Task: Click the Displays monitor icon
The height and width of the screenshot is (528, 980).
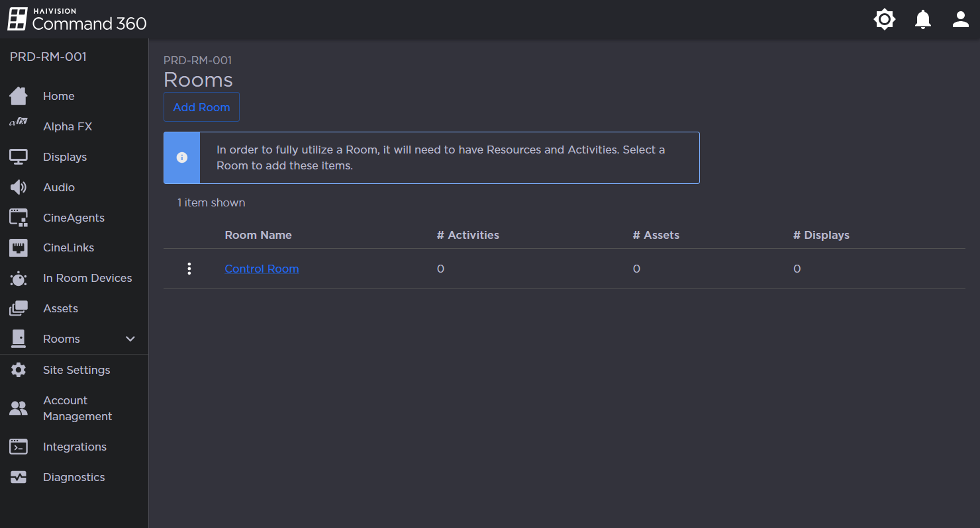Action: pyautogui.click(x=19, y=157)
